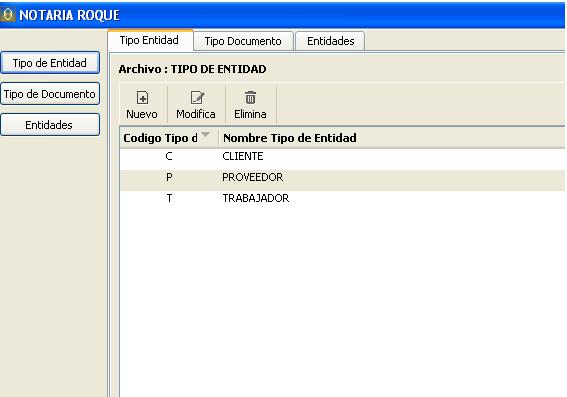The image size is (567, 397).
Task: Switch to the Tipo Documento tab
Action: click(243, 41)
